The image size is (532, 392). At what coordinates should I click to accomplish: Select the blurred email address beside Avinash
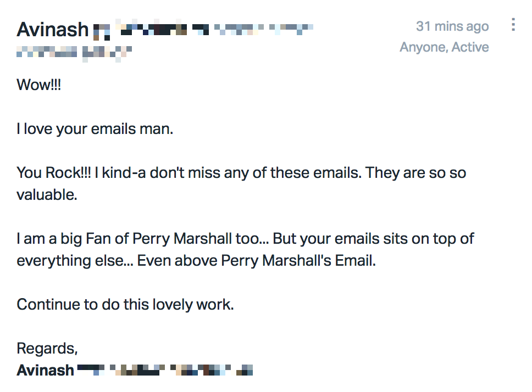click(x=203, y=29)
